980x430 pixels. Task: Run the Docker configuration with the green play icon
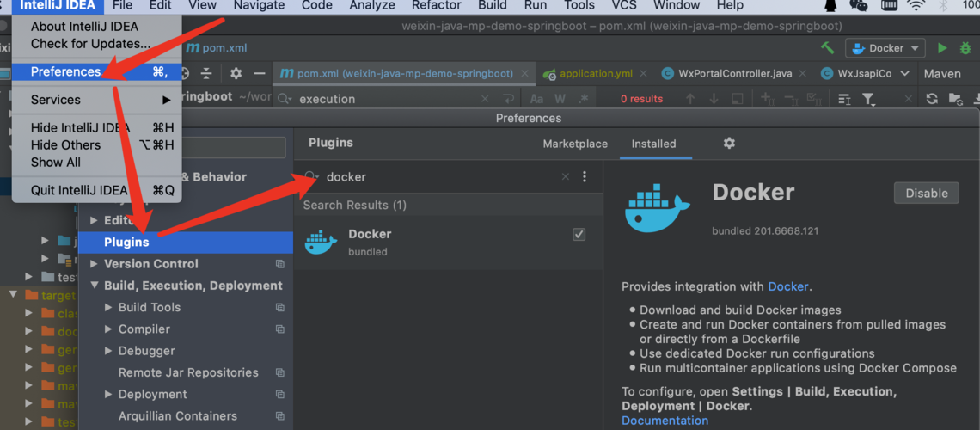(942, 48)
